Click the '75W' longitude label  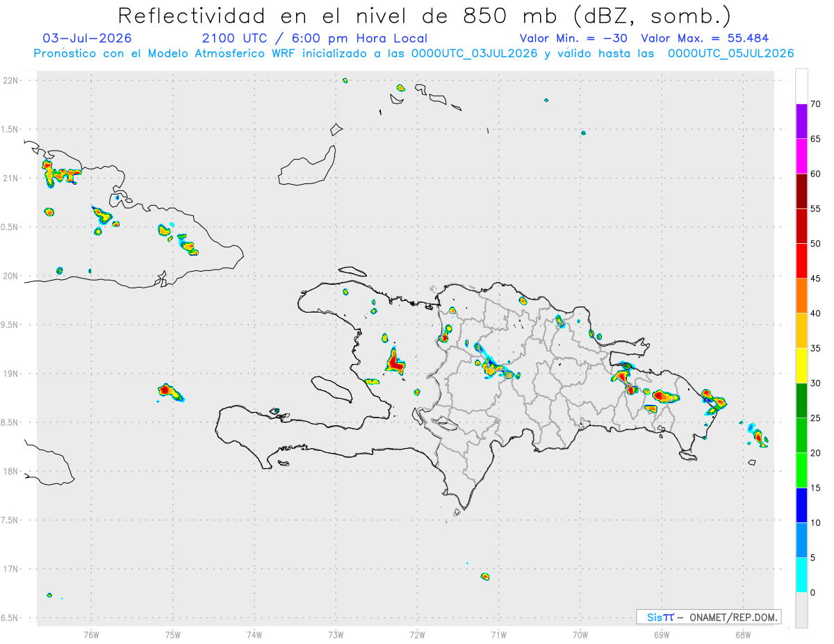click(x=173, y=634)
